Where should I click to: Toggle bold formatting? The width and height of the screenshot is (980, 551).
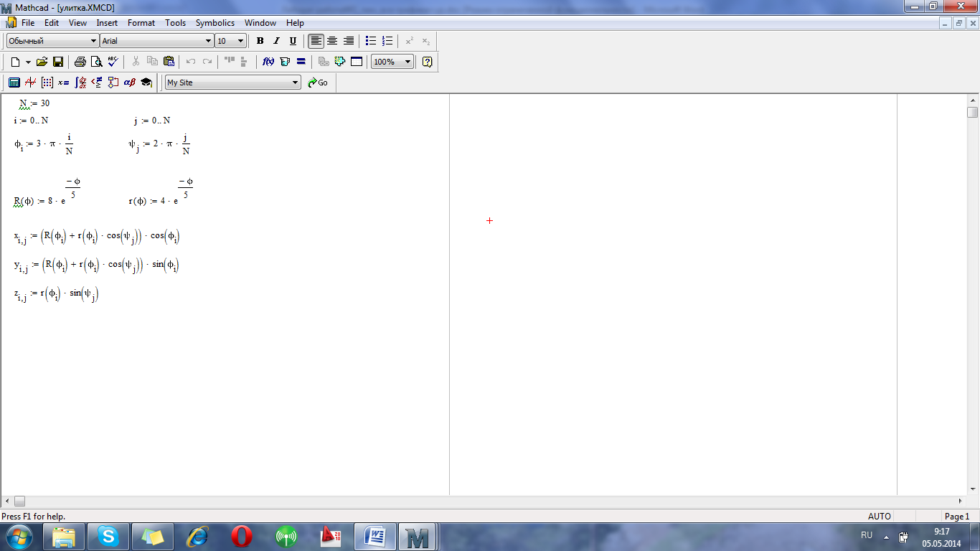tap(260, 41)
